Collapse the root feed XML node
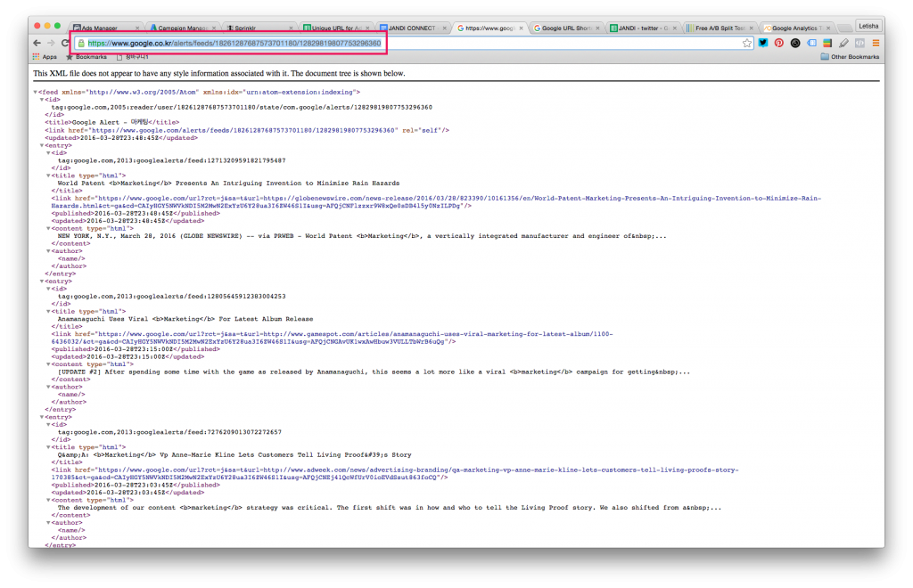Image resolution: width=913 pixels, height=588 pixels. (x=36, y=92)
